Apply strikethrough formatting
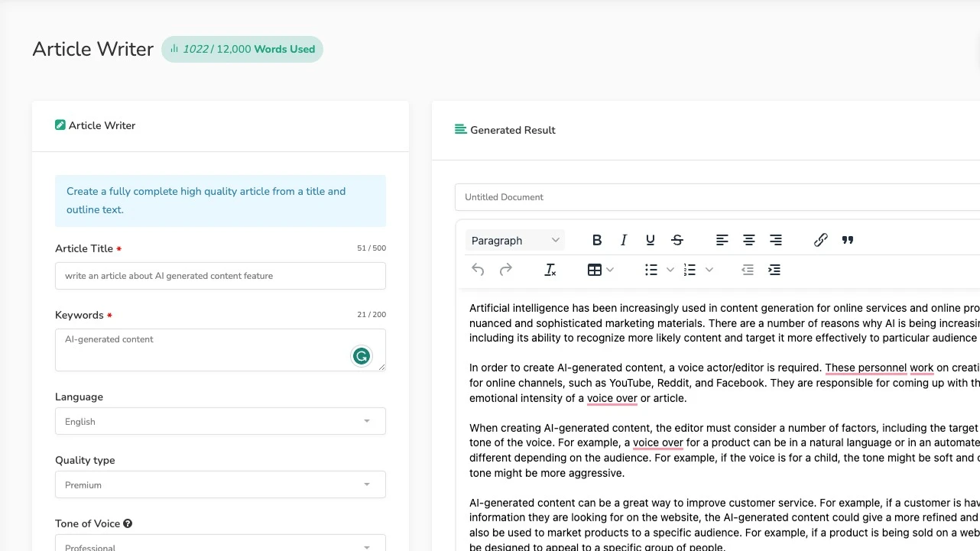The height and width of the screenshot is (551, 980). [677, 239]
